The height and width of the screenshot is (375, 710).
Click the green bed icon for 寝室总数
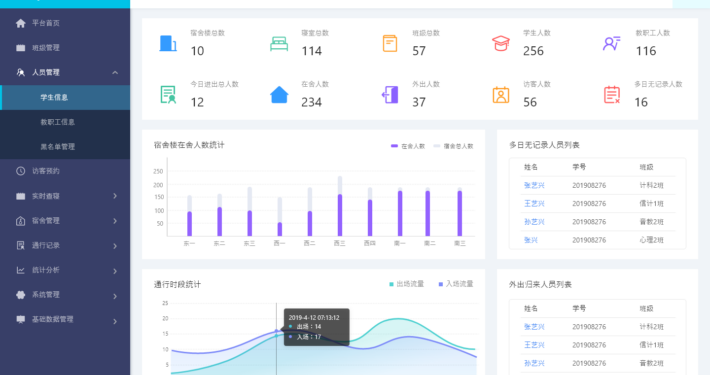click(x=279, y=44)
